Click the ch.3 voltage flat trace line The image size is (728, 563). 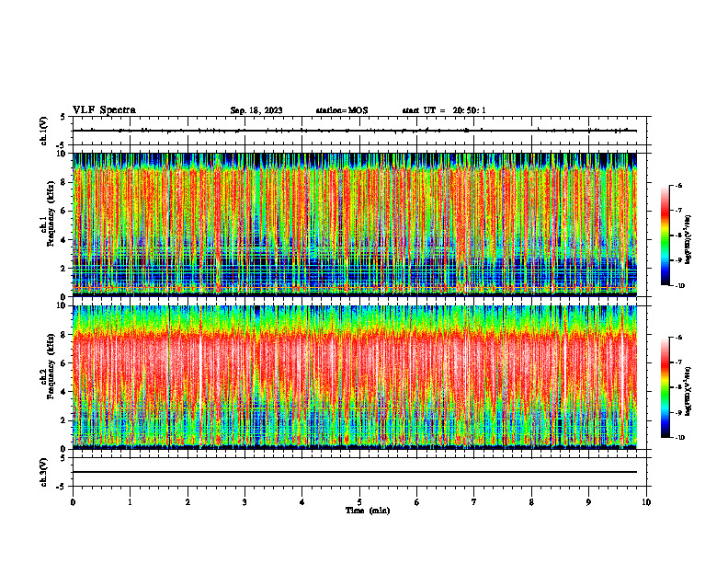[x=355, y=472]
